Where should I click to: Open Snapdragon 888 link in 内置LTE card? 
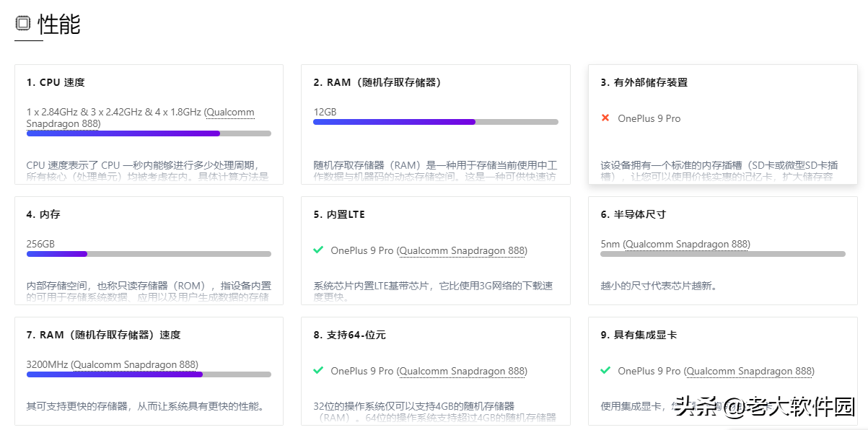(x=462, y=250)
